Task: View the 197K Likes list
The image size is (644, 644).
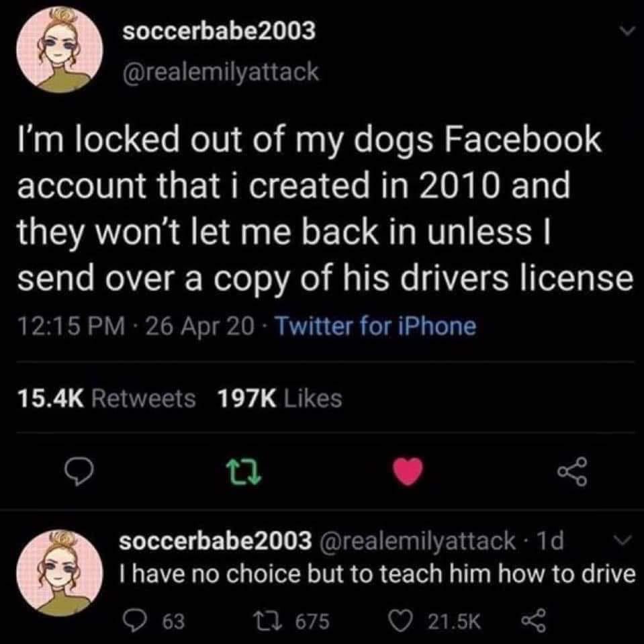Action: pos(280,398)
